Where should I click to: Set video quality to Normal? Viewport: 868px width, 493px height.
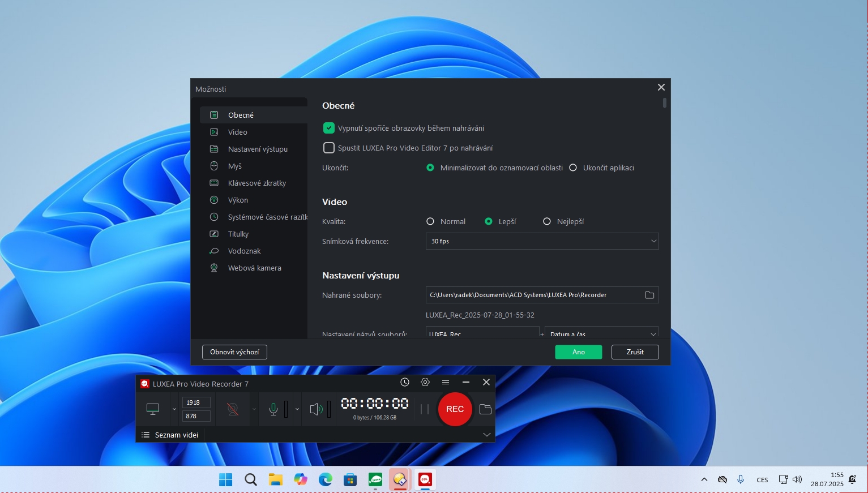click(x=430, y=221)
